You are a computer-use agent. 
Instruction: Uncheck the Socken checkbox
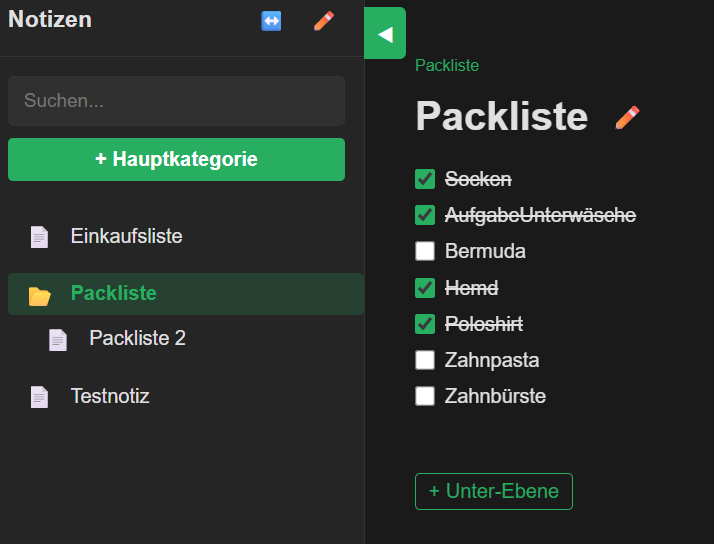click(x=425, y=179)
